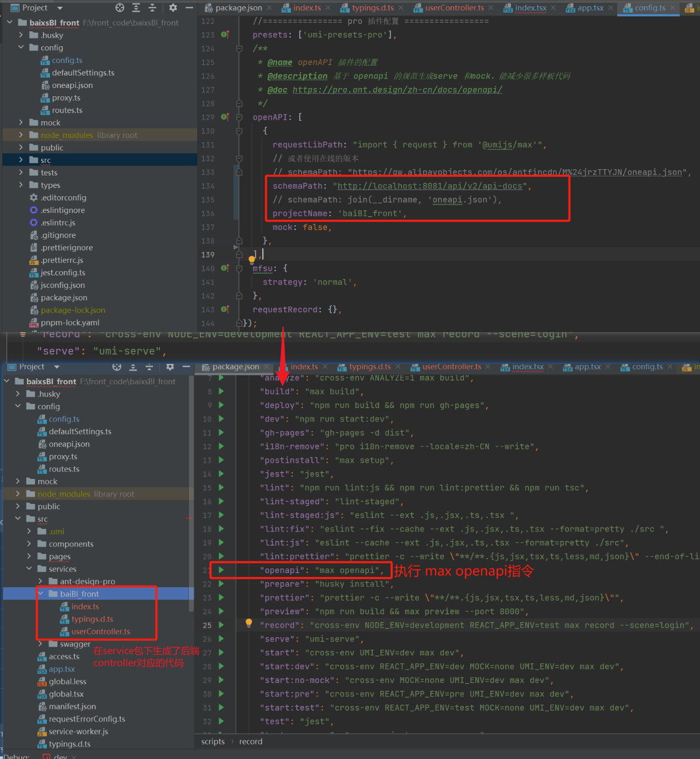Select service-worker.js in the src folder
The height and width of the screenshot is (759, 700).
pyautogui.click(x=79, y=731)
